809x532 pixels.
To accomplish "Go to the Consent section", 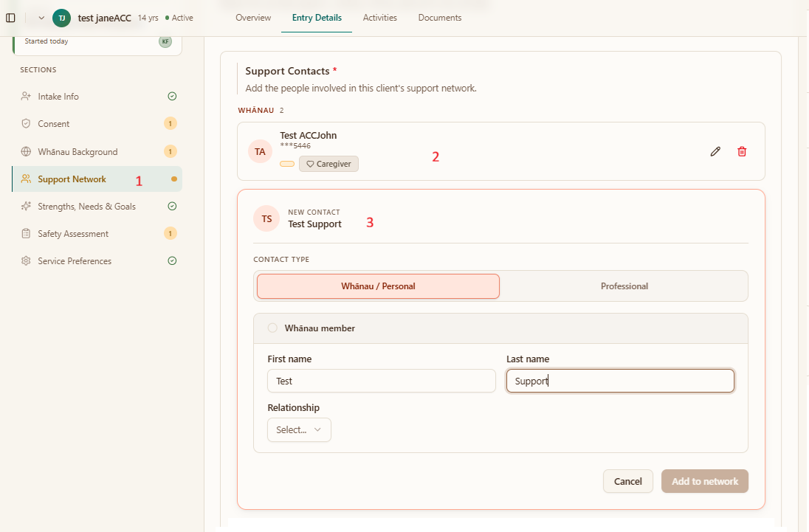I will click(97, 124).
